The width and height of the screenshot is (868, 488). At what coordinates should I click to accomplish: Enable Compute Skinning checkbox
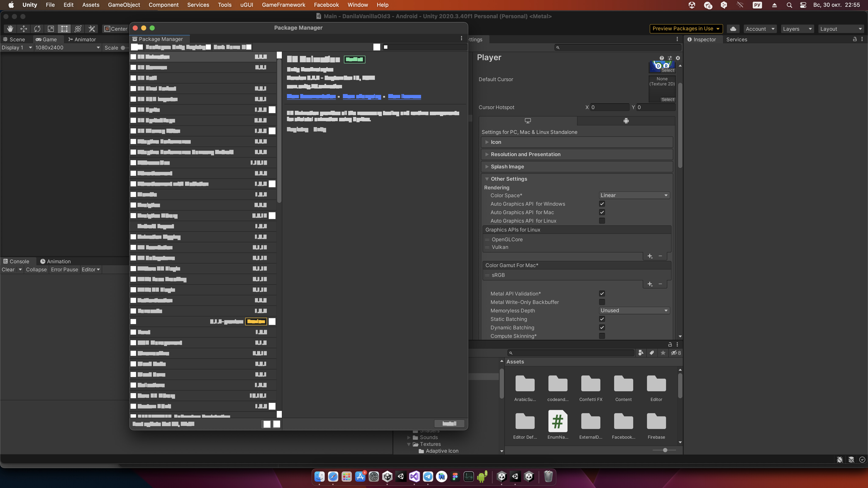point(602,336)
